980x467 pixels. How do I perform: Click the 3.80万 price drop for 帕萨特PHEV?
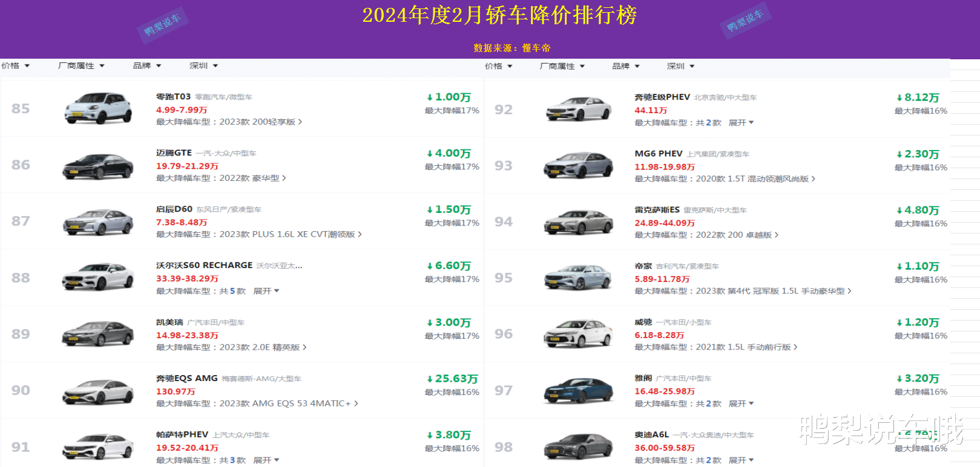pos(449,436)
